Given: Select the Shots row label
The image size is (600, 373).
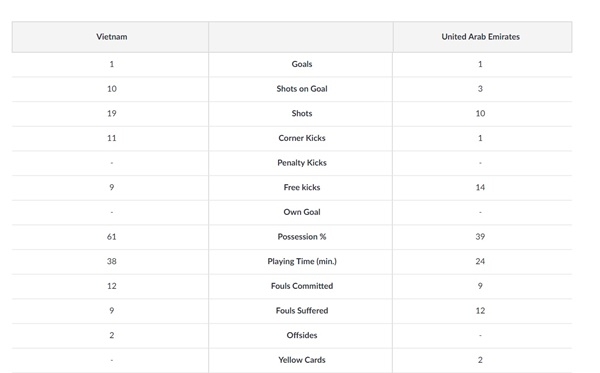Looking at the screenshot, I should (x=302, y=113).
